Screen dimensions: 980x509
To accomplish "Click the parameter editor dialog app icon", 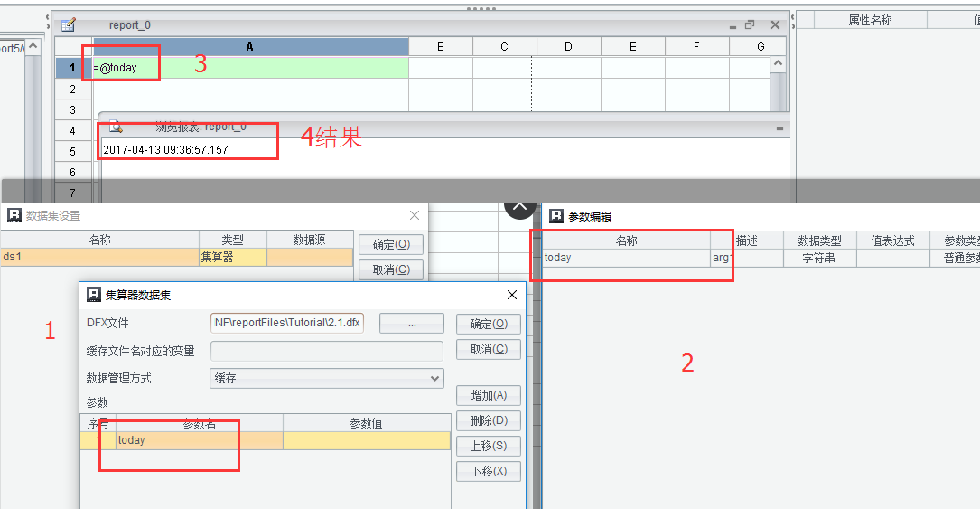I will click(556, 216).
